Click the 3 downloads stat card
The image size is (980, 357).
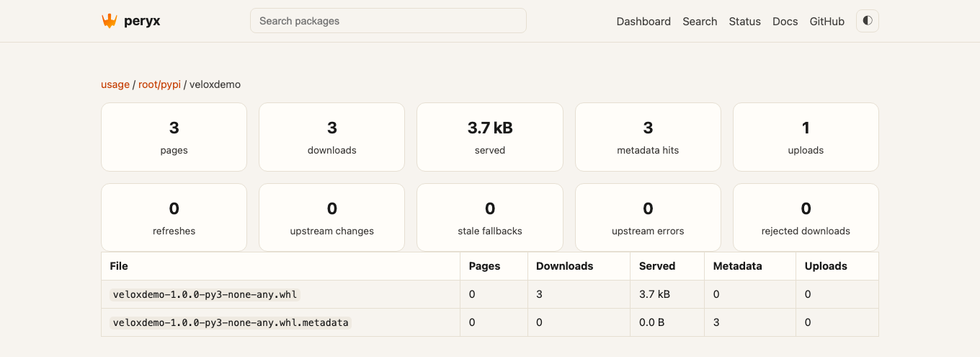[331, 137]
